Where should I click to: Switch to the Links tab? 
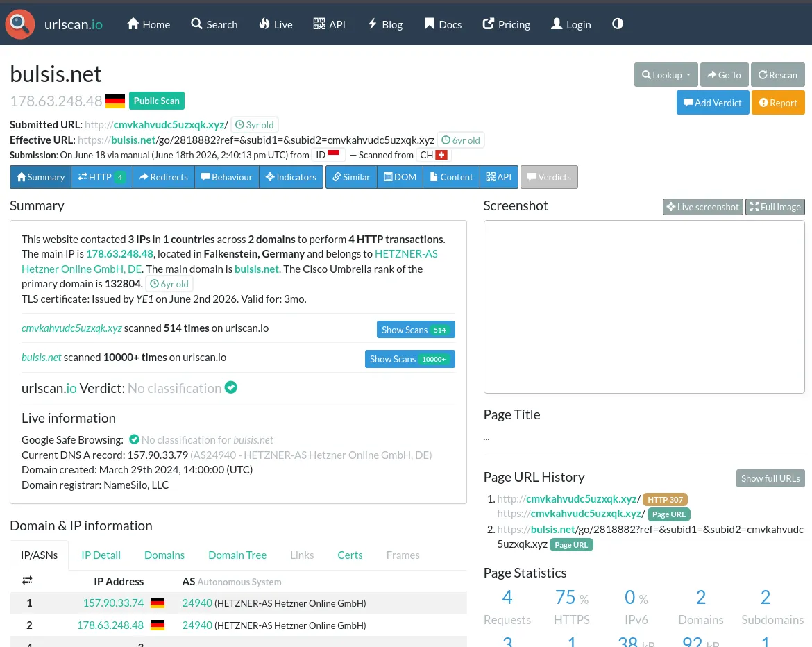[302, 555]
